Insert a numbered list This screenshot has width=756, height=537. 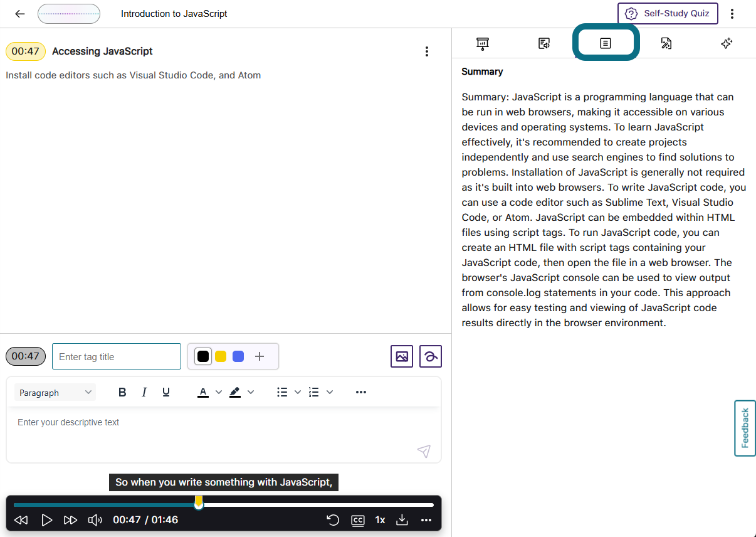[314, 392]
